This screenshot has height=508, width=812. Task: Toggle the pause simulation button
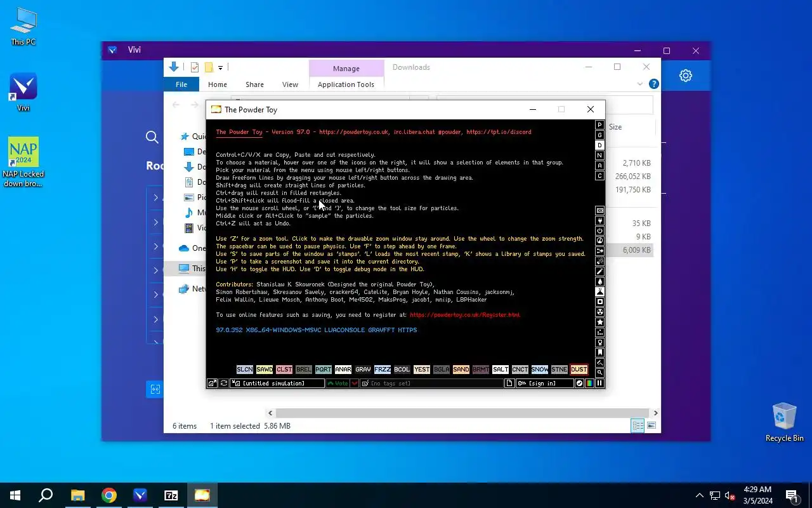coord(599,384)
